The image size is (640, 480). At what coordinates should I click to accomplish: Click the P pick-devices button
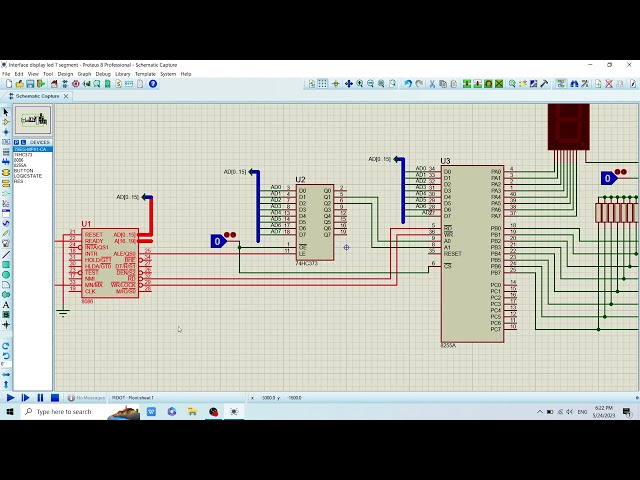17,142
